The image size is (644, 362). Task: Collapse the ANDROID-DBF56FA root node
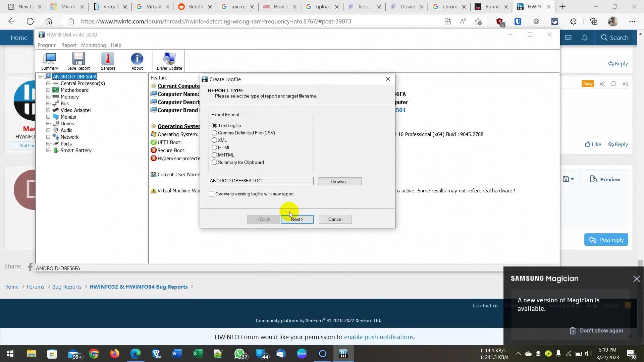40,76
